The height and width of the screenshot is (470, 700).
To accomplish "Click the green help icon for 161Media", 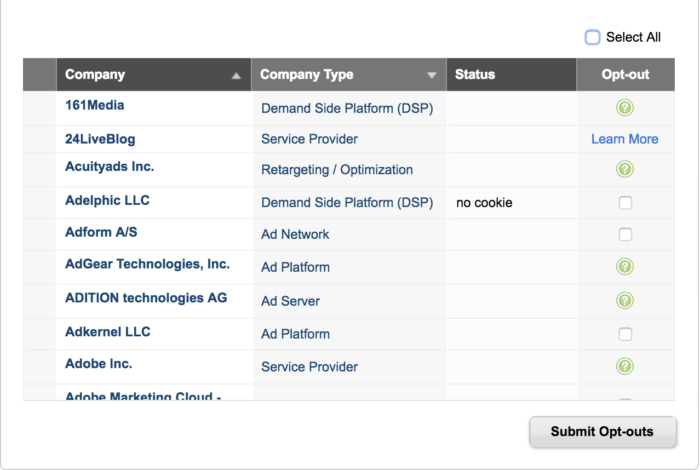I will click(625, 108).
